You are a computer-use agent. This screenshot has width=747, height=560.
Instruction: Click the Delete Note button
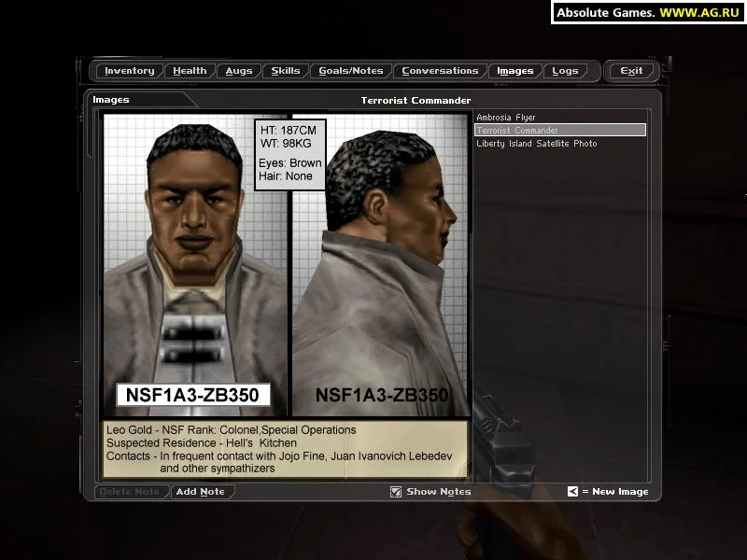point(130,491)
